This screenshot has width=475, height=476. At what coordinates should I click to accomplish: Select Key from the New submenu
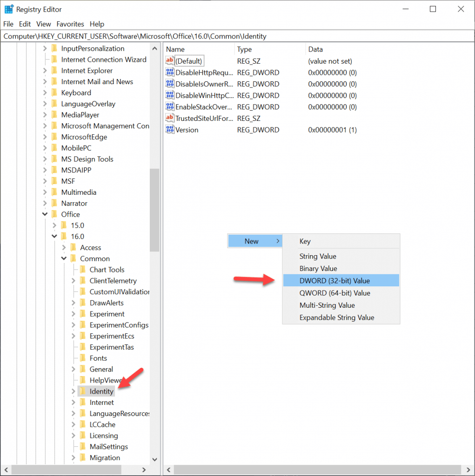click(305, 241)
